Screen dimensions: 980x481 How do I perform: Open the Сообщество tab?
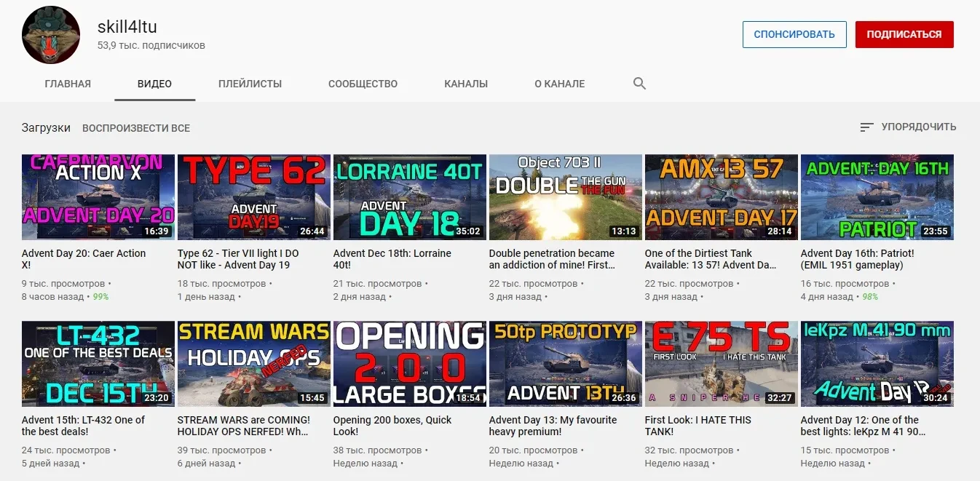coord(363,84)
